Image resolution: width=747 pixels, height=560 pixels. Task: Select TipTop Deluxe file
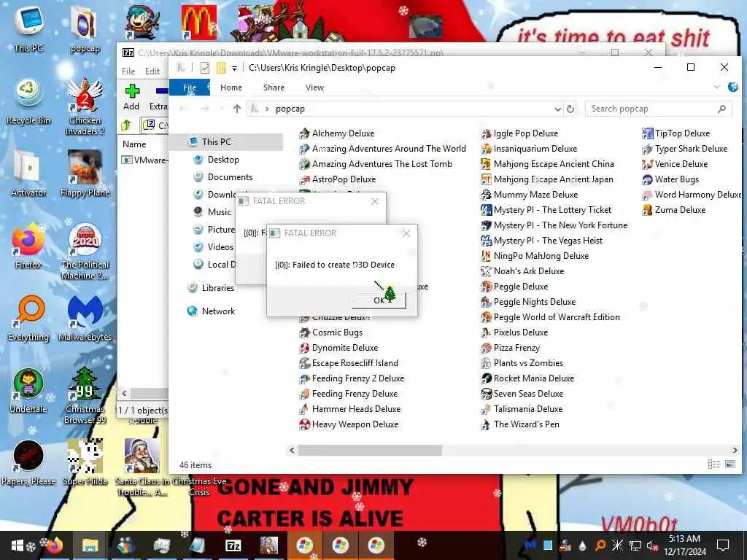(676, 133)
